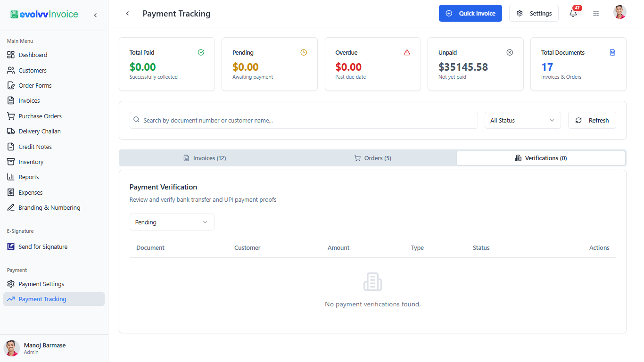Click the Send for Signature icon

[11, 247]
